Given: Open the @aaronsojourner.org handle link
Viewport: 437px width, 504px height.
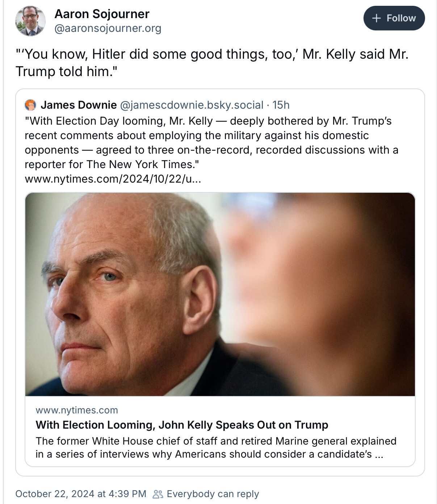Looking at the screenshot, I should pos(108,28).
